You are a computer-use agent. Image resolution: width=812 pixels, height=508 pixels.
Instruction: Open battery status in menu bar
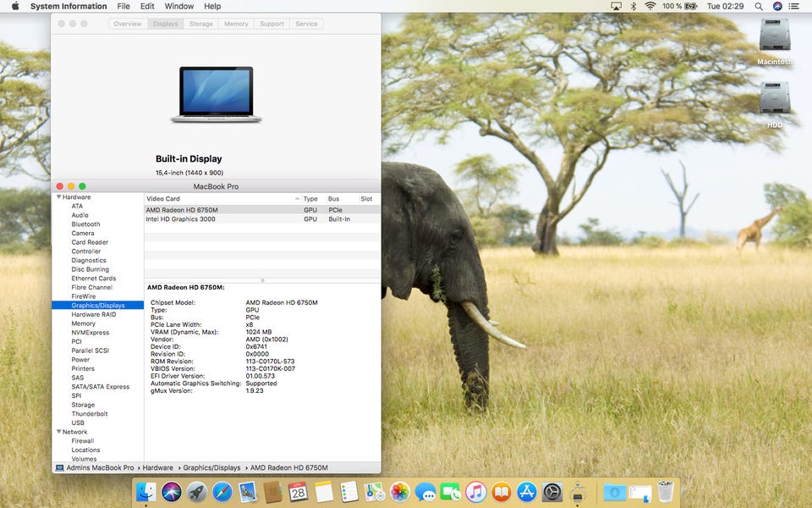coord(691,6)
